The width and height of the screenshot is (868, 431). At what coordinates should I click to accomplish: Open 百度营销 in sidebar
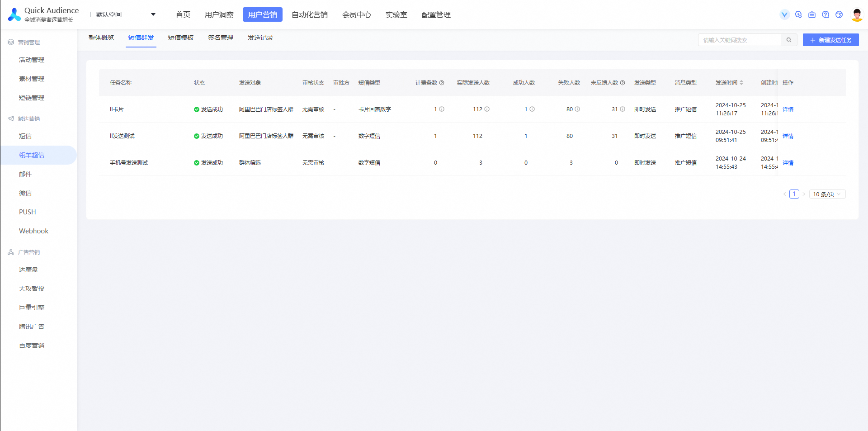click(x=32, y=346)
